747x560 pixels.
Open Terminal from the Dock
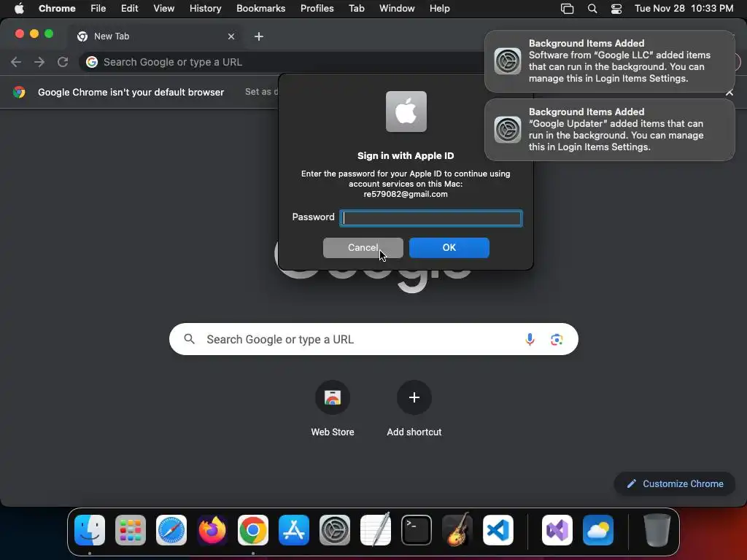417,530
